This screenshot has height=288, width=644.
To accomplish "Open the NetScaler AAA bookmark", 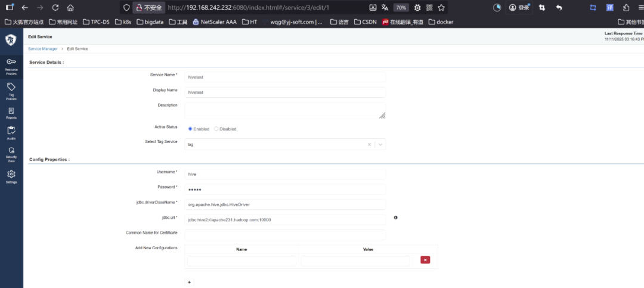I will click(215, 22).
